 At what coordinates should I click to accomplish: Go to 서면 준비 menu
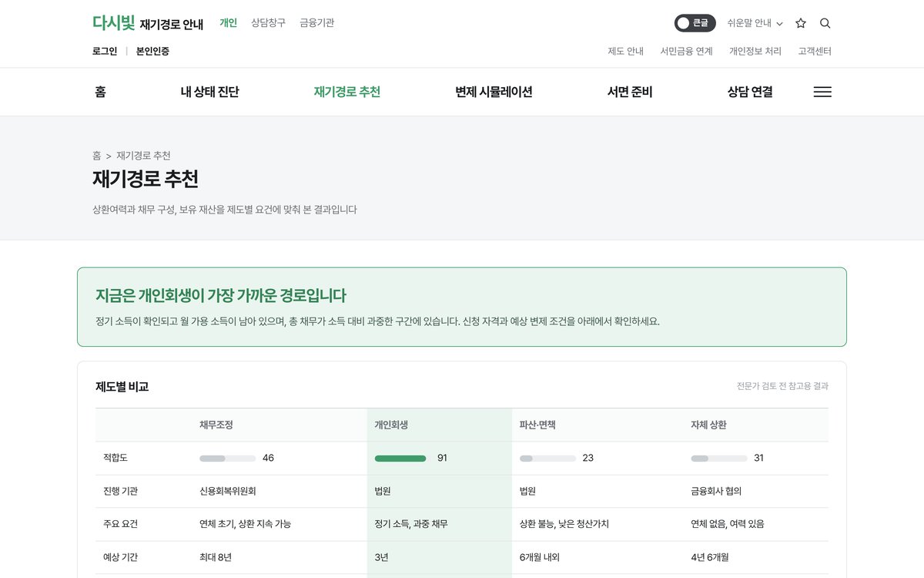pos(630,92)
